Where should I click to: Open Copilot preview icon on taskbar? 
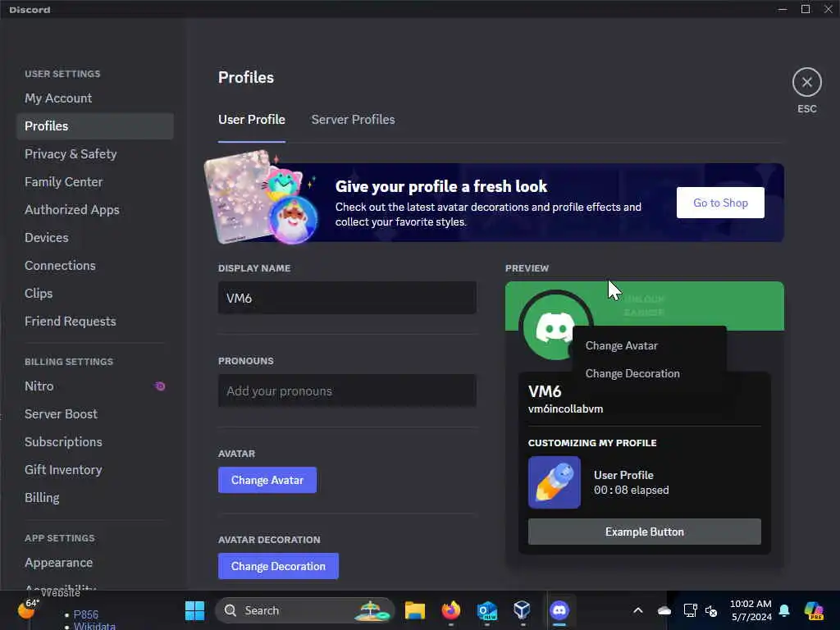[814, 610]
